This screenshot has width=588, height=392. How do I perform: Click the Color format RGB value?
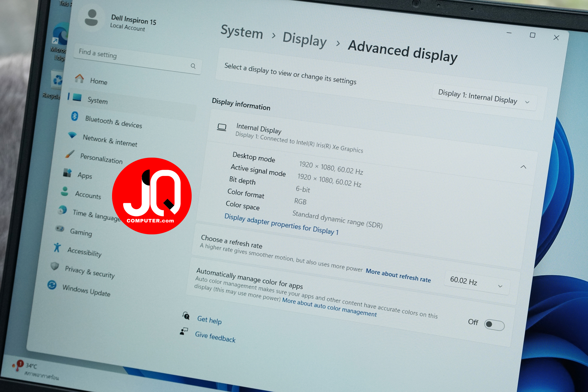300,201
